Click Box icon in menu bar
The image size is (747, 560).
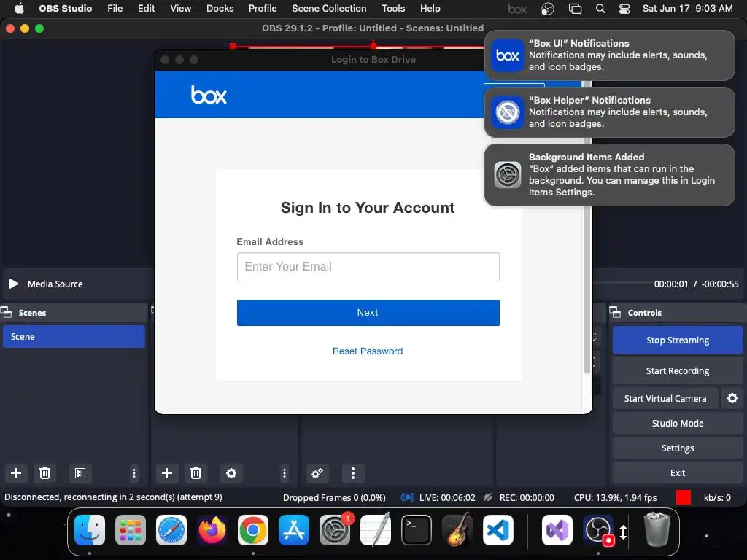[x=517, y=9]
